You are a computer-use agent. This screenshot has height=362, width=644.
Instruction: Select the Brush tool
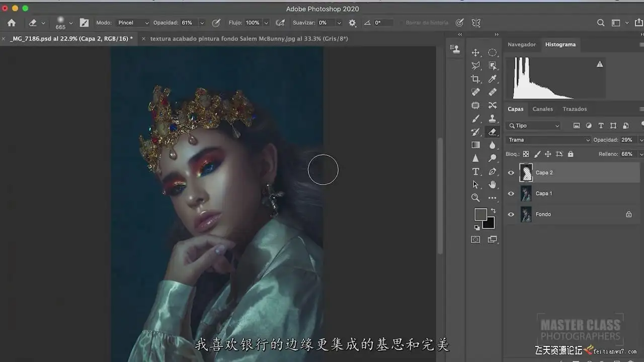tap(475, 119)
